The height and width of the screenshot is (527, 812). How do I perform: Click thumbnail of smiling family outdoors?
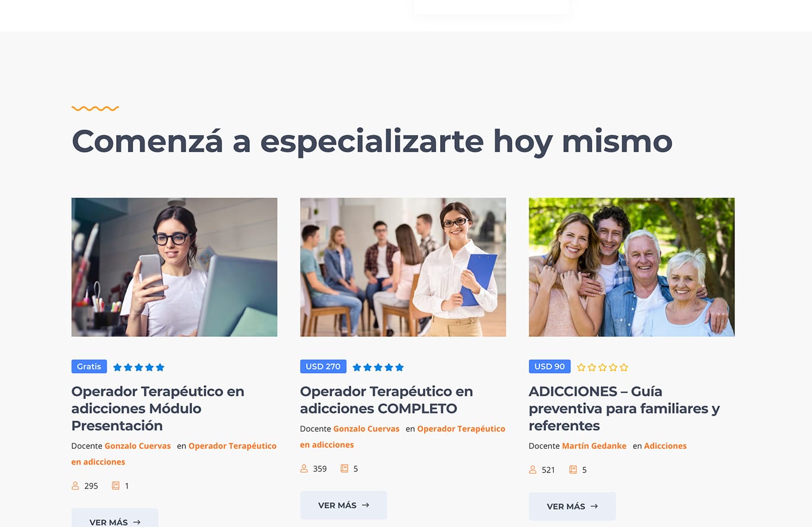tap(631, 267)
